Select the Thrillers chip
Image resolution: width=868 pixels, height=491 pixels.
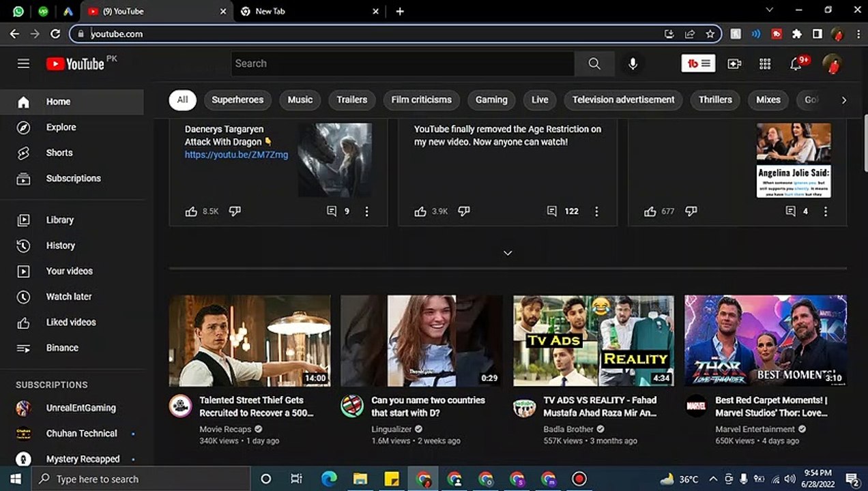(715, 100)
